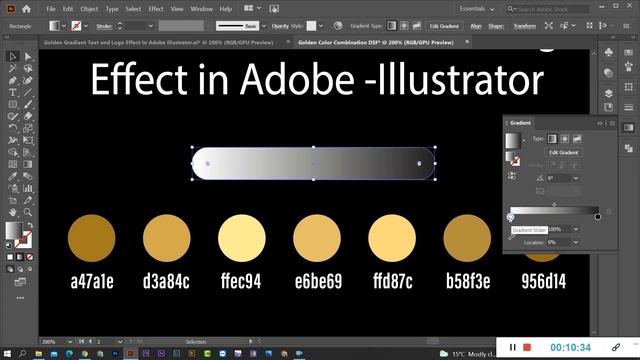Open the Edit Toolbar three dots

click(x=20, y=298)
